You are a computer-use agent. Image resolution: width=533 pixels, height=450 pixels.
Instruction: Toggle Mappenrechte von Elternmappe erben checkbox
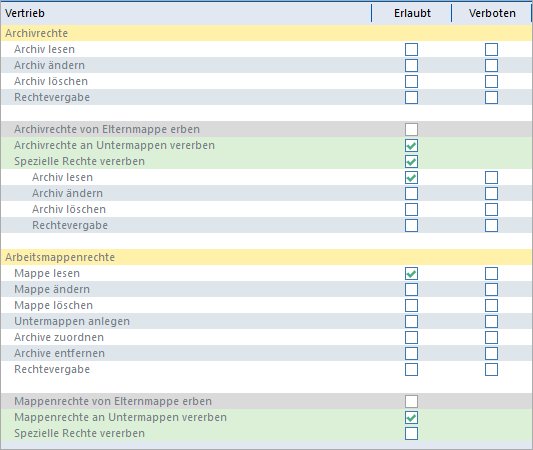coord(411,401)
